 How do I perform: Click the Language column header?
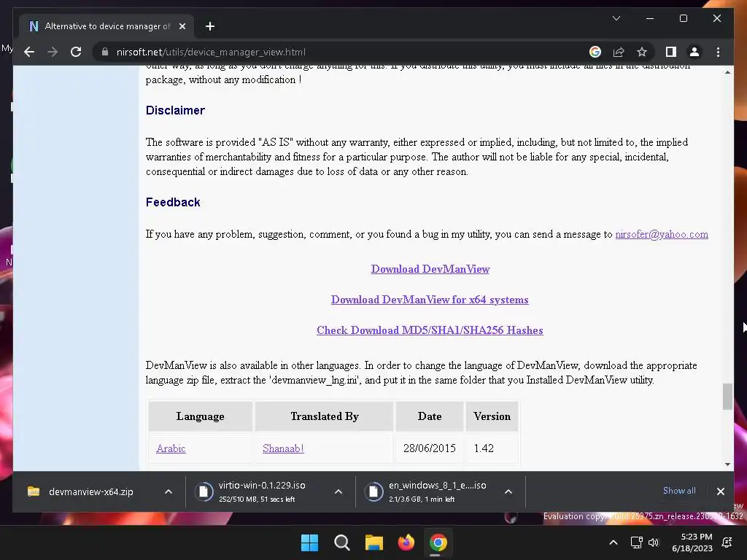200,416
